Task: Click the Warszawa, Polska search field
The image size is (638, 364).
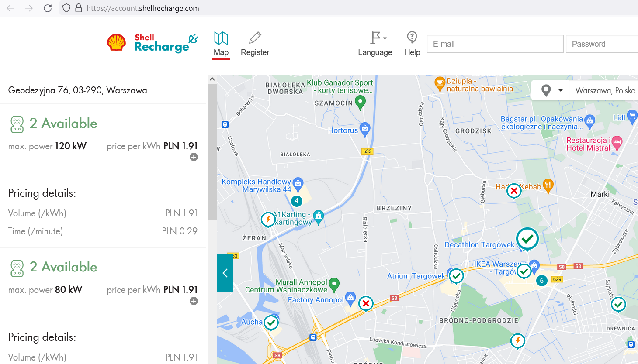Action: (605, 91)
